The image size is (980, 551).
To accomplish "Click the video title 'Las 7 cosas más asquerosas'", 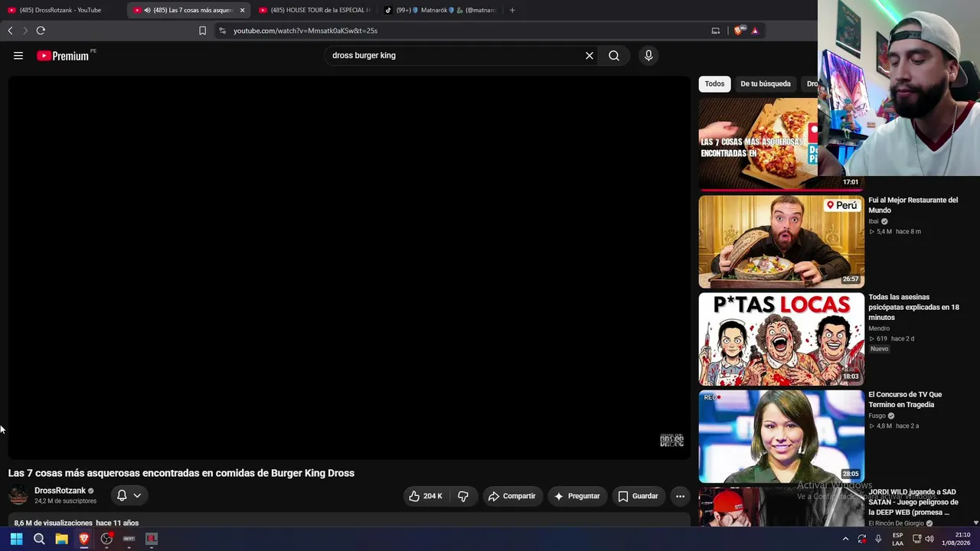I will pyautogui.click(x=181, y=473).
